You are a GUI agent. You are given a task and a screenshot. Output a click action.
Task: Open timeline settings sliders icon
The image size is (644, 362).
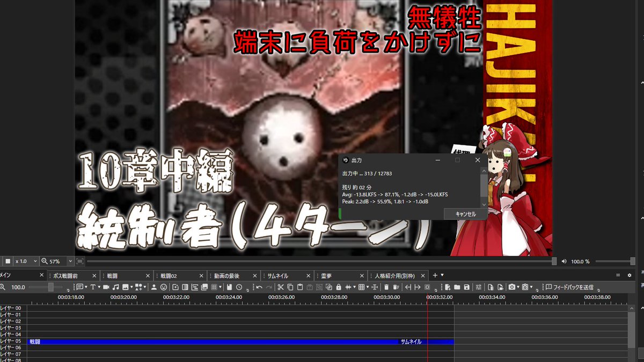point(479,287)
